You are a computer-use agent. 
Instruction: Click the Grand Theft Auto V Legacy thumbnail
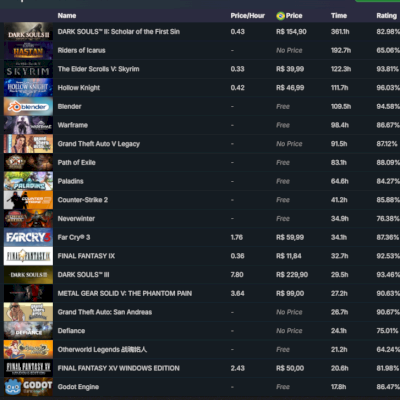click(28, 144)
